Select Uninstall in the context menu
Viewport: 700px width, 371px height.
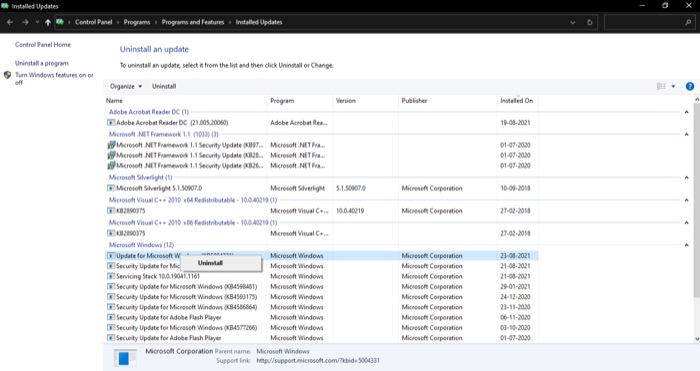pos(210,263)
